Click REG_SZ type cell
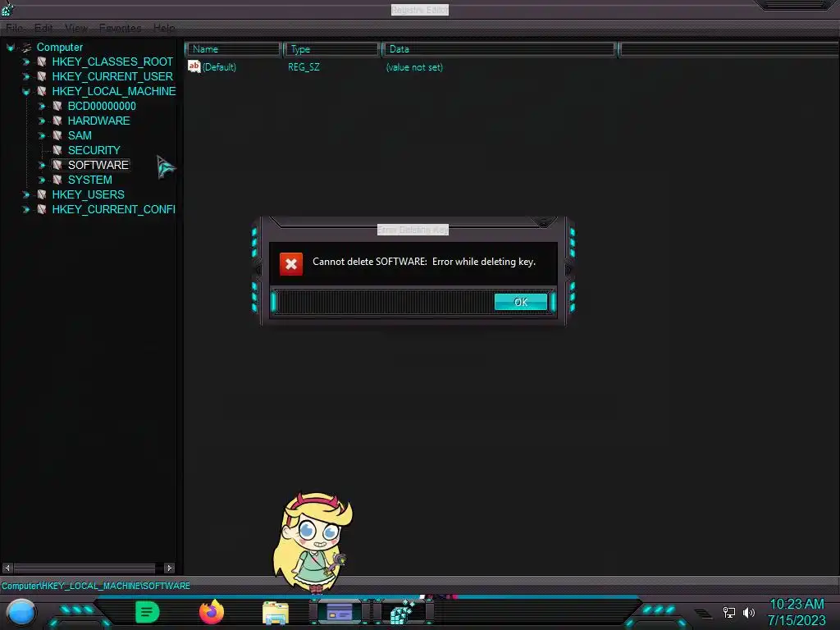The width and height of the screenshot is (840, 630). 304,67
